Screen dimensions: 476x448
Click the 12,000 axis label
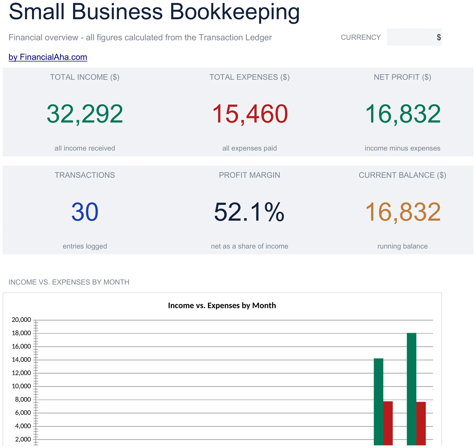(21, 373)
